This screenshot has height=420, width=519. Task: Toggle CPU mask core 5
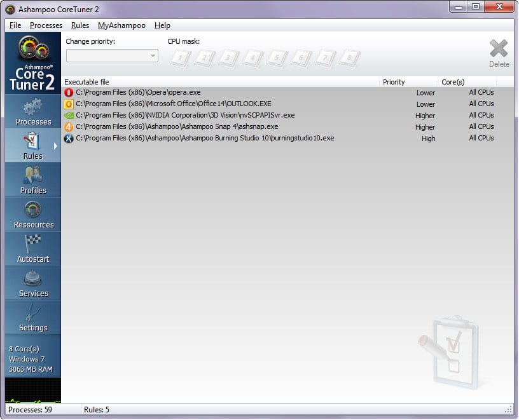click(x=277, y=58)
